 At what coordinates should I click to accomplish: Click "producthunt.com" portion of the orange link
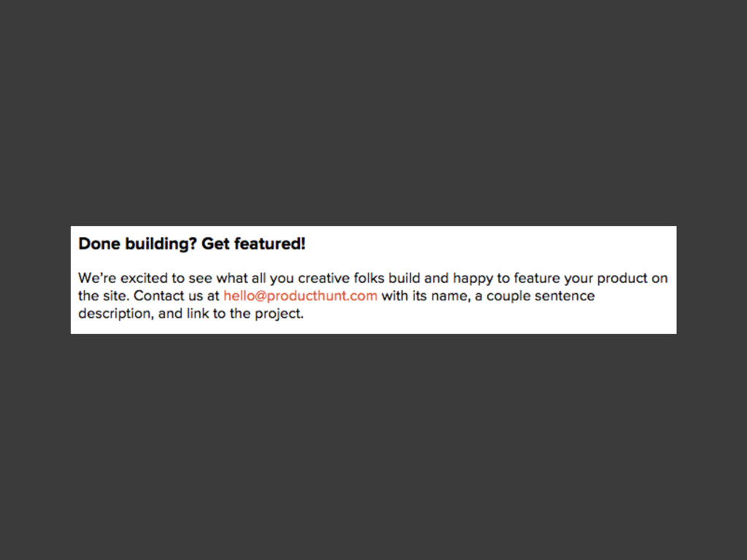point(322,296)
